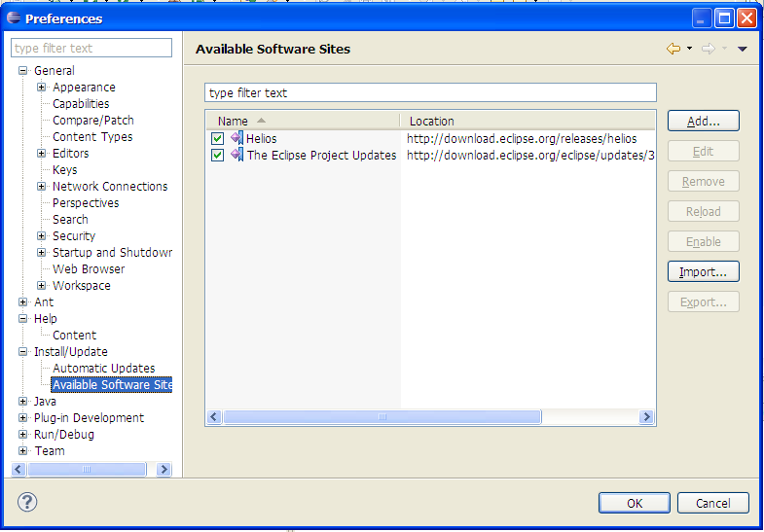The height and width of the screenshot is (532, 764).
Task: Click The Eclipse Project Updates site icon
Action: (236, 155)
